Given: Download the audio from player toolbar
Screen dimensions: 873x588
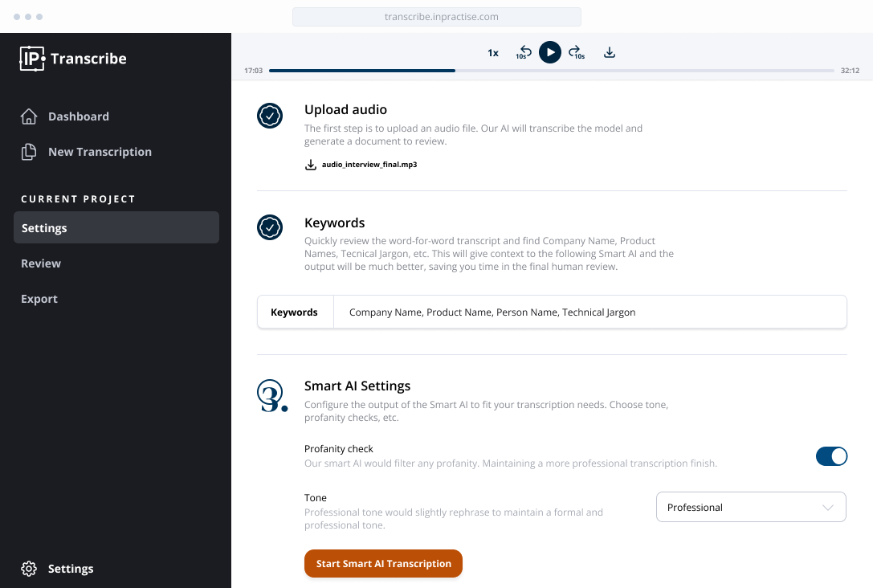Looking at the screenshot, I should (x=610, y=52).
